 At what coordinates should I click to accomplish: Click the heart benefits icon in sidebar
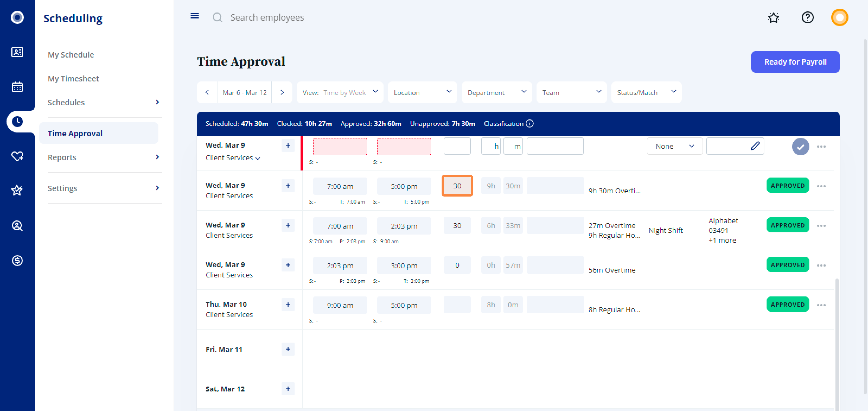17,156
